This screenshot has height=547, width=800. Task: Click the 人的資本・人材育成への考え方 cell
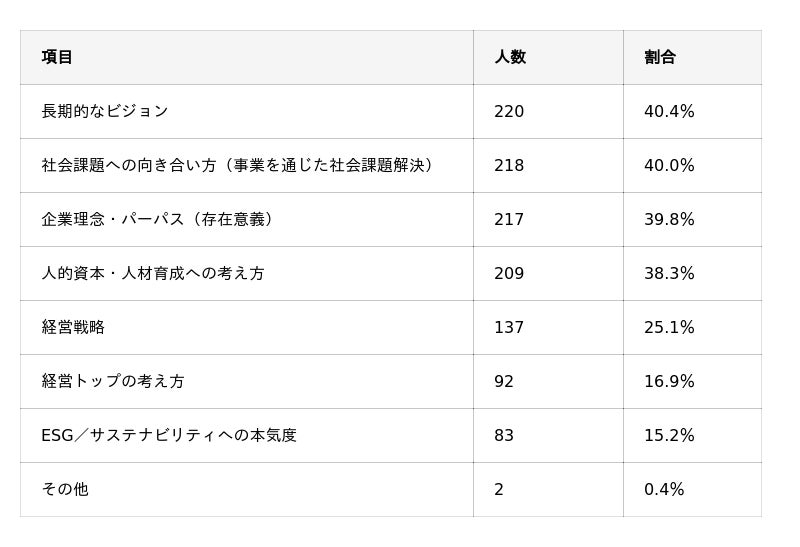[x=153, y=273]
